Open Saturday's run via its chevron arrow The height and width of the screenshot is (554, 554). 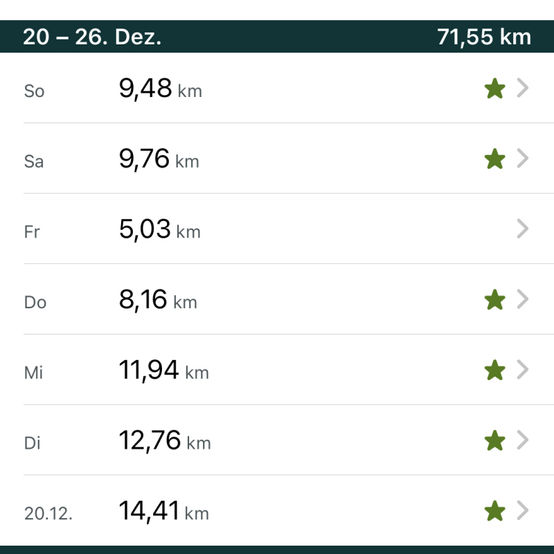click(x=523, y=158)
